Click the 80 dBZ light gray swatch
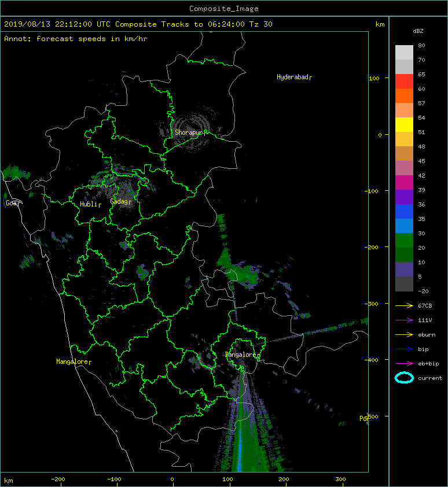Screen dimensions: 448x487 [x=404, y=52]
